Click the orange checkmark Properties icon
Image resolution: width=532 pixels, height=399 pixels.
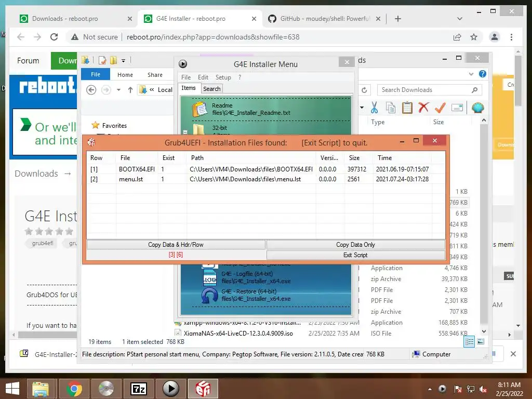pyautogui.click(x=440, y=108)
